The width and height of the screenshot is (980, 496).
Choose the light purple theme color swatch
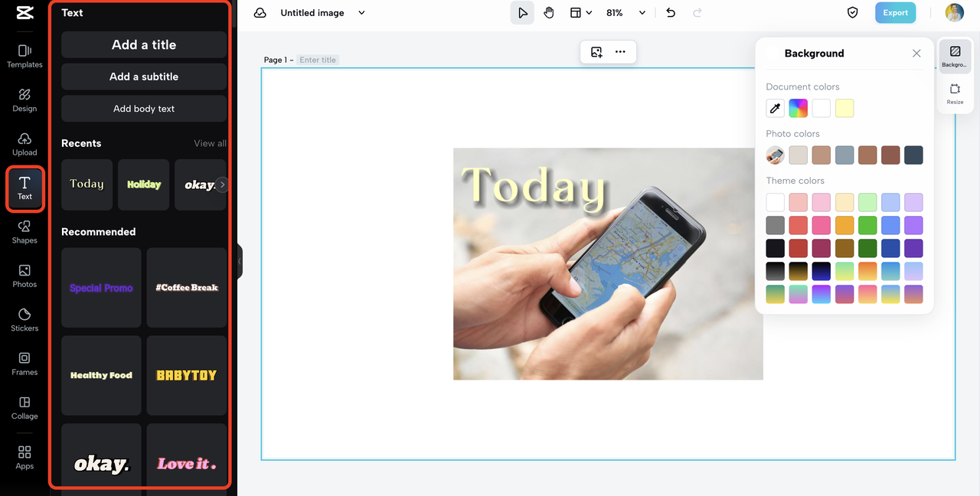[913, 202]
